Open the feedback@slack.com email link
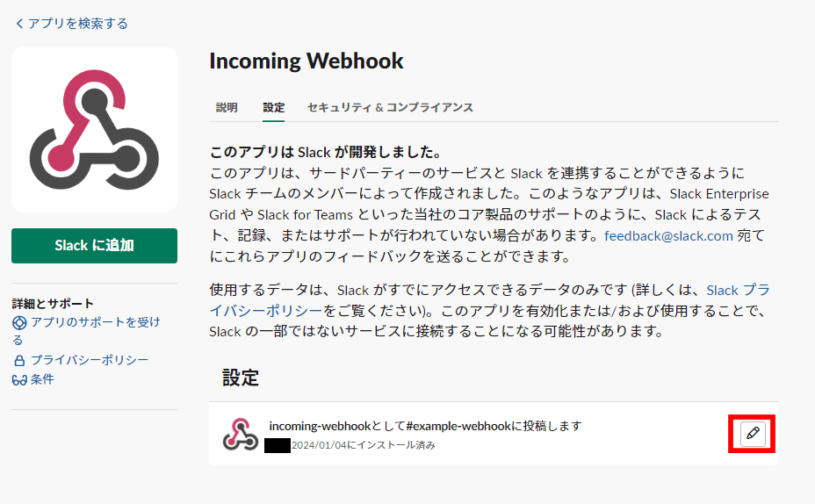The height and width of the screenshot is (504, 815). [x=668, y=236]
